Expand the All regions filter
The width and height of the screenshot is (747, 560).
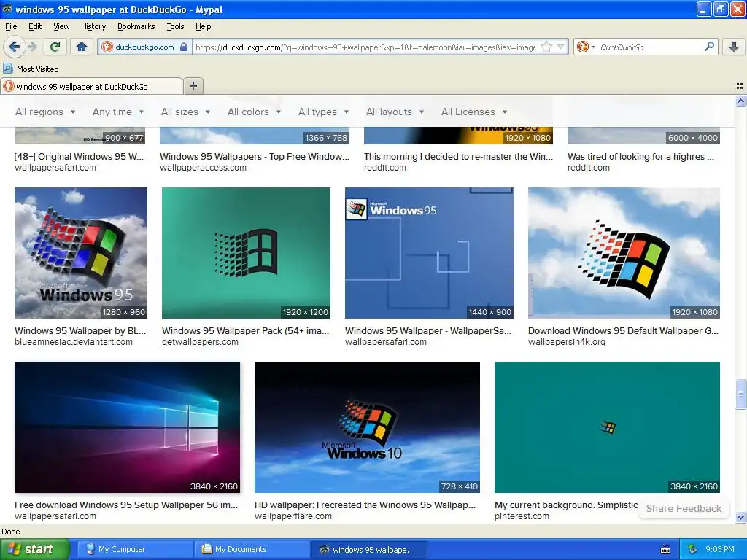pyautogui.click(x=45, y=112)
